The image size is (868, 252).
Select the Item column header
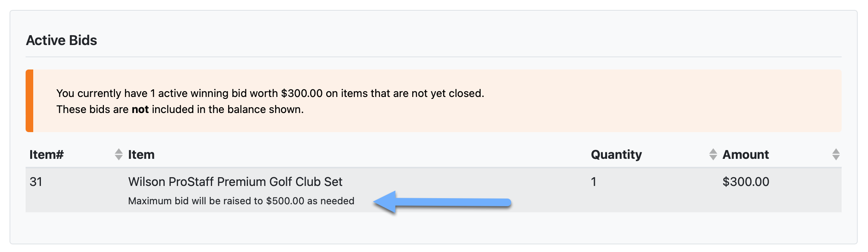click(141, 155)
